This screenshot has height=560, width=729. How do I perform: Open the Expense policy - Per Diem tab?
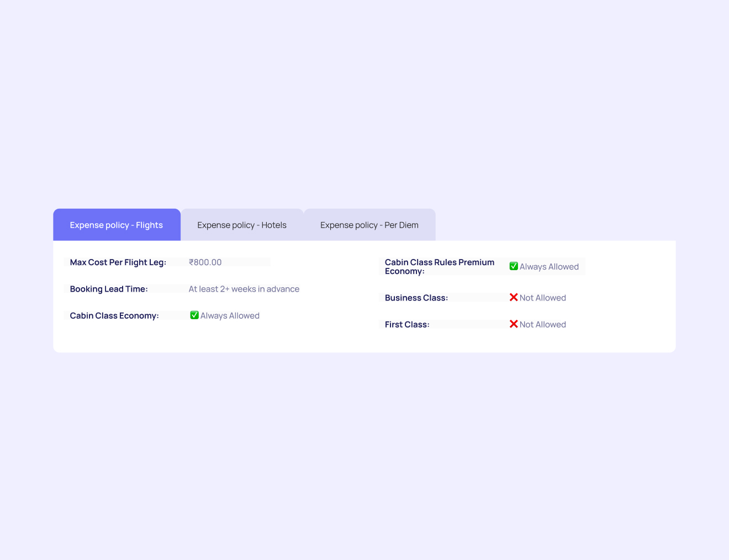click(369, 225)
